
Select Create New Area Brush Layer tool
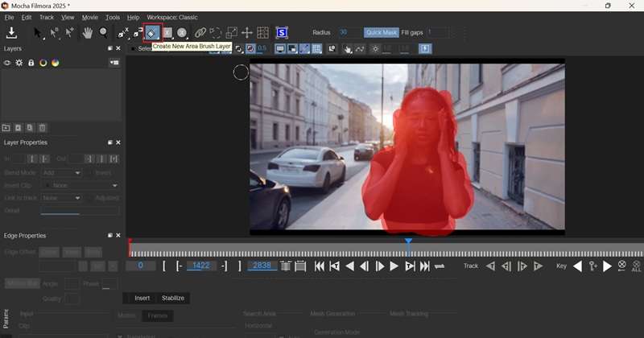[x=152, y=33]
